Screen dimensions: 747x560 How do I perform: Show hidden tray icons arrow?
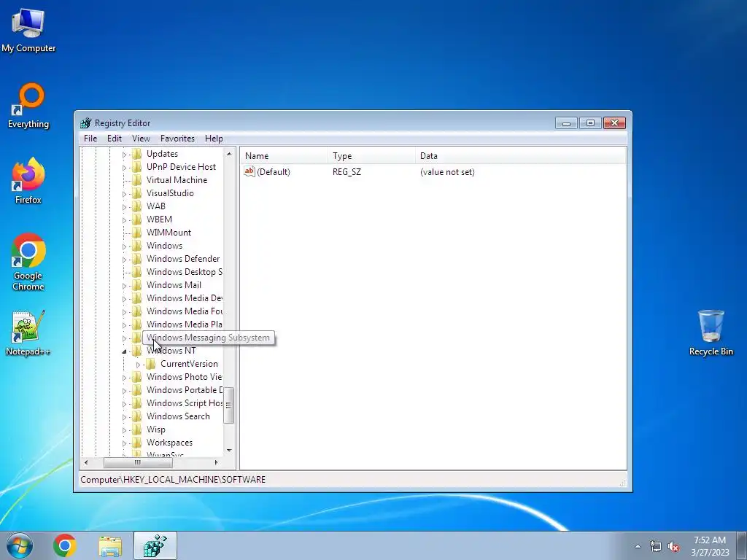638,546
